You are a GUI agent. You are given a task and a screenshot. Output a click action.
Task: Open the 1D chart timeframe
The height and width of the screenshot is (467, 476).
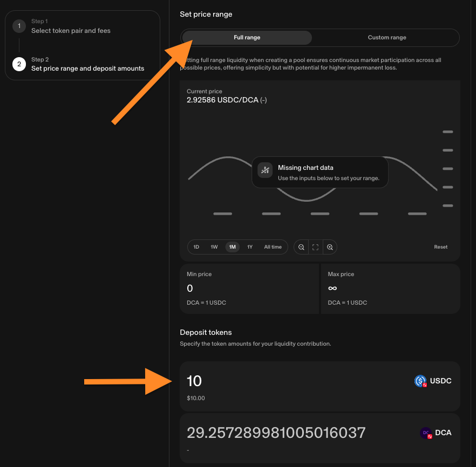(x=196, y=246)
